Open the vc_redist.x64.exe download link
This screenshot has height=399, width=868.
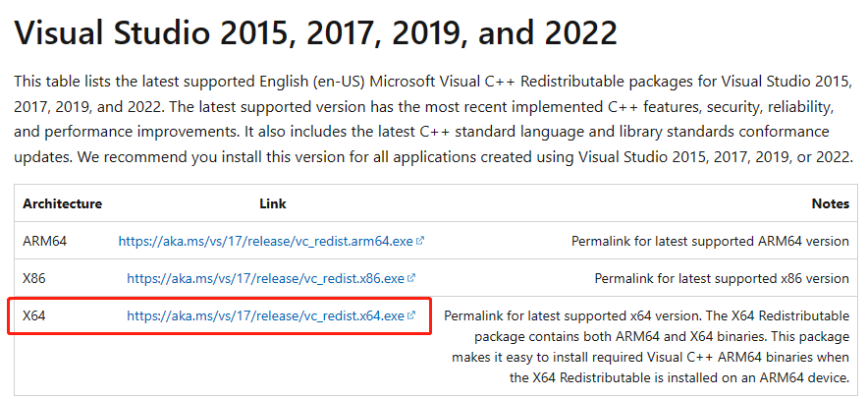click(266, 315)
